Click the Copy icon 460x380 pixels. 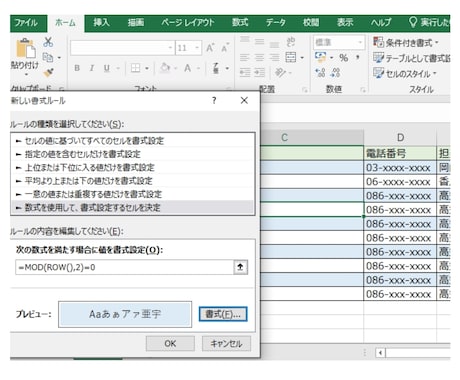pos(48,57)
